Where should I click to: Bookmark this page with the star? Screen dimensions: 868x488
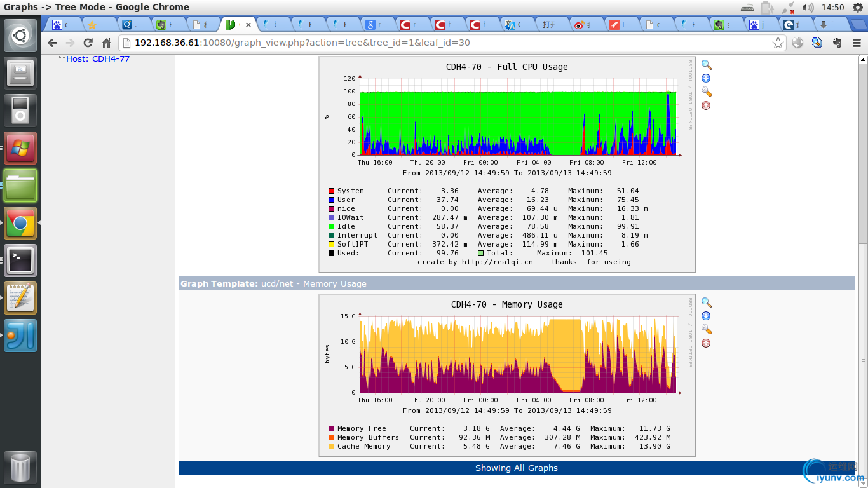(x=778, y=43)
